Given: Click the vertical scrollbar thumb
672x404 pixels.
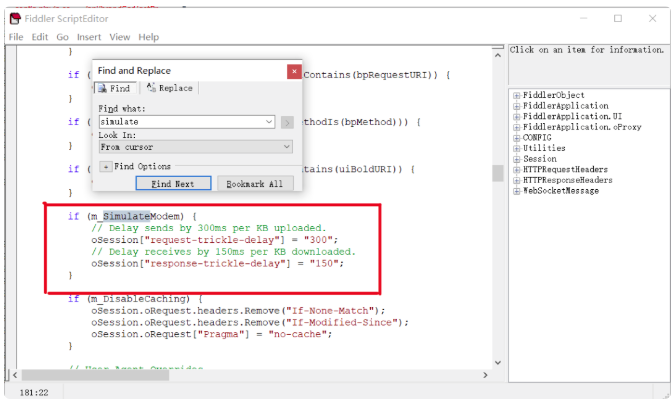Looking at the screenshot, I should click(x=498, y=173).
